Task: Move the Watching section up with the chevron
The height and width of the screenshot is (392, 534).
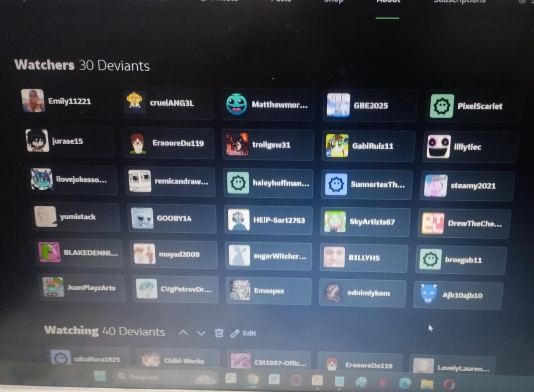Action: [183, 333]
